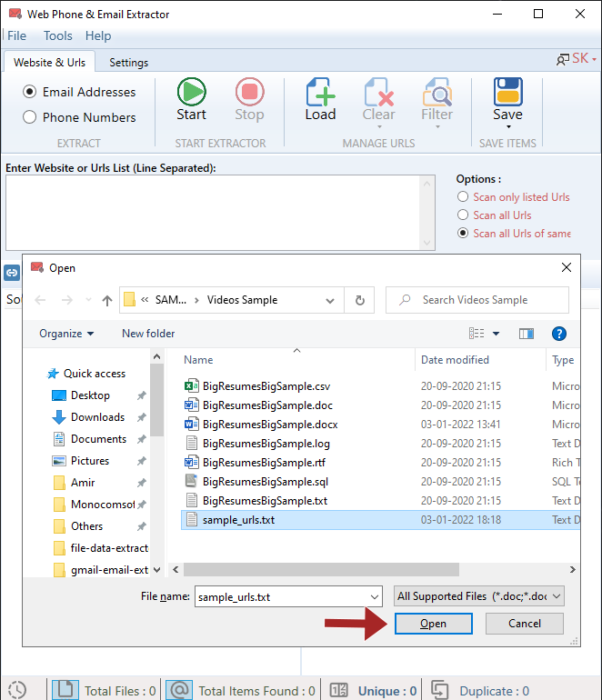Switch to Website & Urls tab
Viewport: 602px width, 700px height.
pos(50,62)
